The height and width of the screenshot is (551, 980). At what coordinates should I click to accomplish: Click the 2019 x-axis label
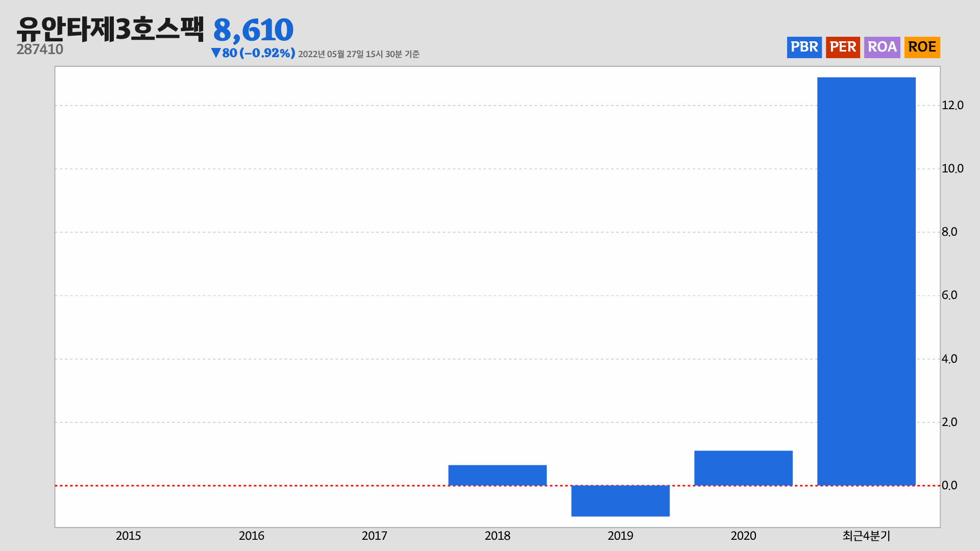click(620, 536)
